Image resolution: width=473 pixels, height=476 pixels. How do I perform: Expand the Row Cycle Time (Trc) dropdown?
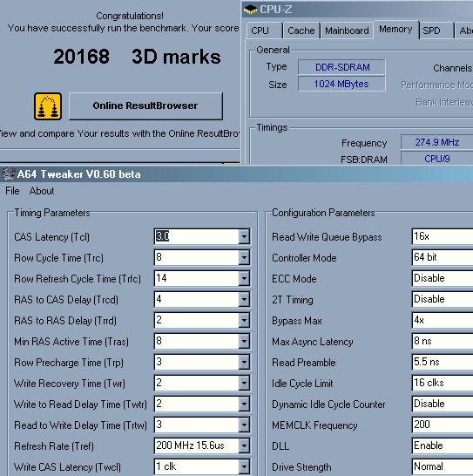(x=244, y=257)
